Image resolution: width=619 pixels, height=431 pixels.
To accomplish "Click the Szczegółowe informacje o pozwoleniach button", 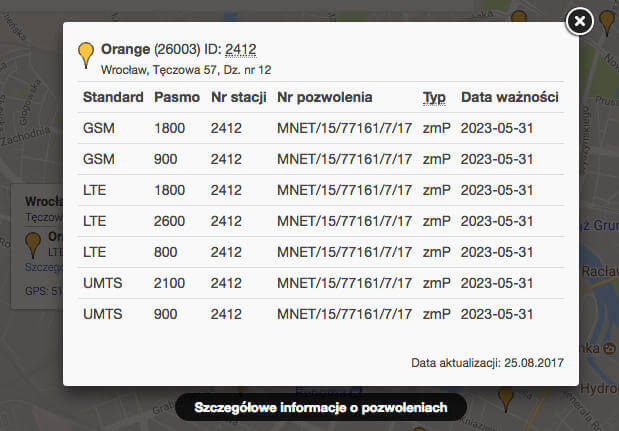I will tap(321, 407).
